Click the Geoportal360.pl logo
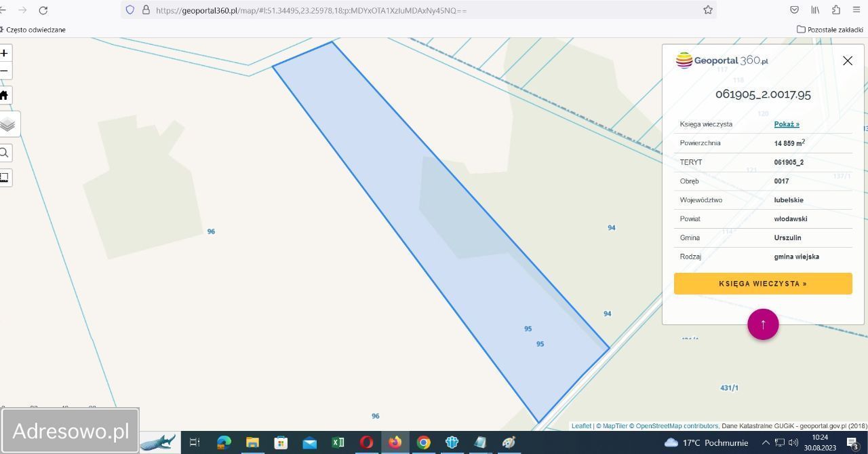Viewport: 868px width, 454px height. (x=722, y=60)
